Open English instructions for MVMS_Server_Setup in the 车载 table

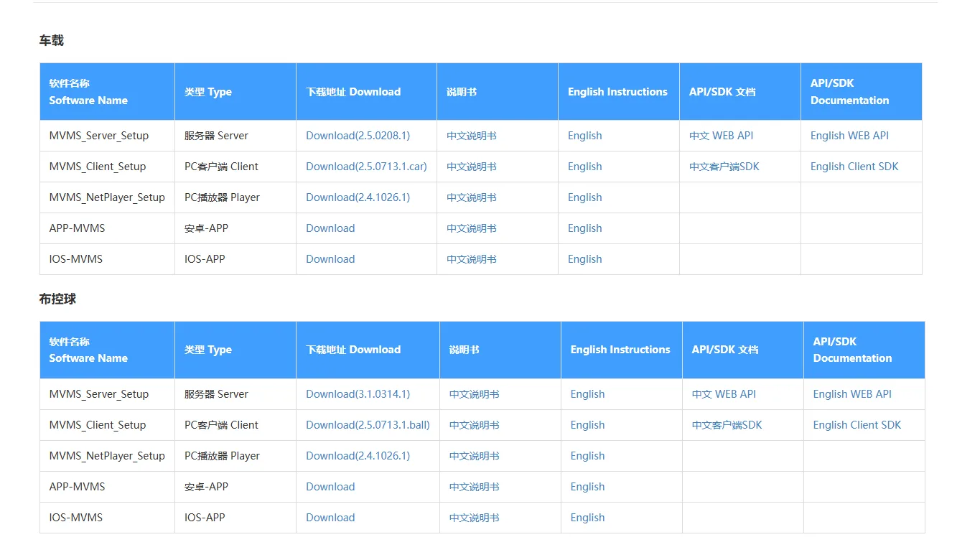tap(585, 136)
